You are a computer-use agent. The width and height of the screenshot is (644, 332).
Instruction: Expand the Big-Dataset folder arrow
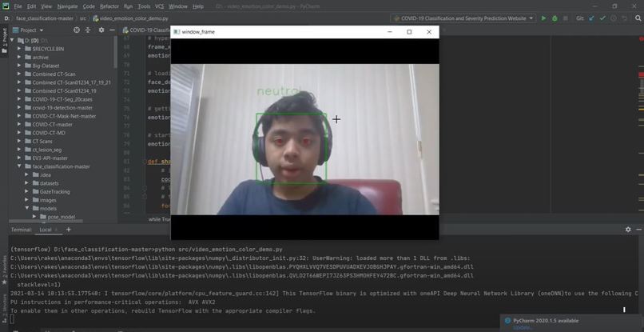click(x=19, y=66)
